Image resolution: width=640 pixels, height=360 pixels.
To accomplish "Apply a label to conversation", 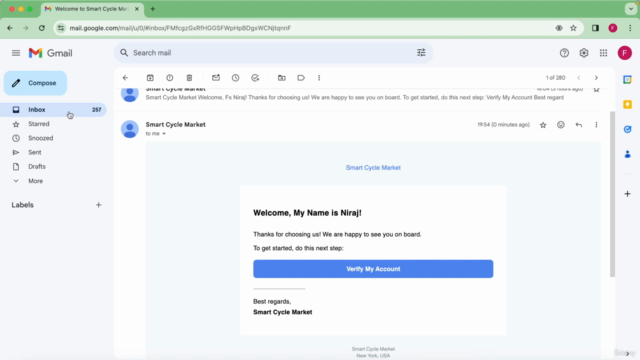I will (301, 78).
